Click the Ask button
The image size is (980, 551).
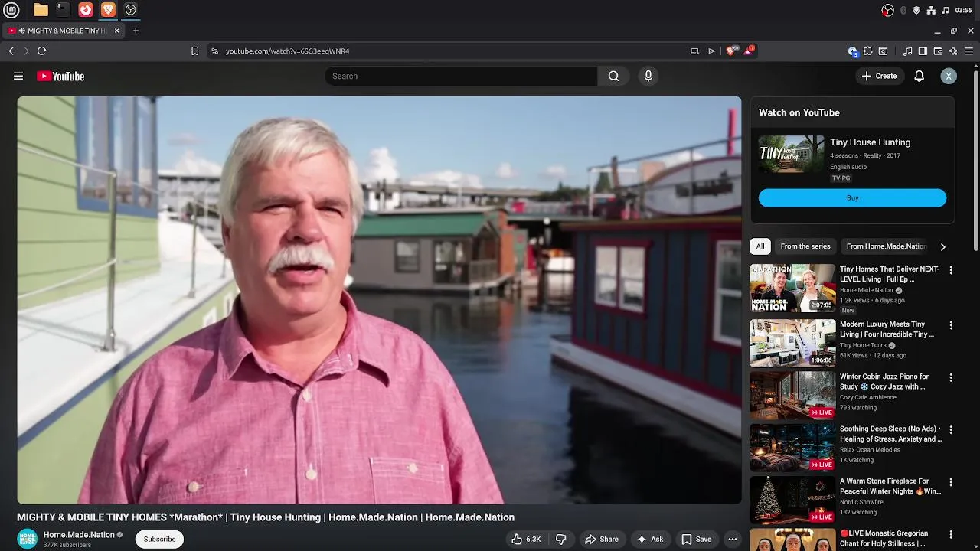click(650, 539)
